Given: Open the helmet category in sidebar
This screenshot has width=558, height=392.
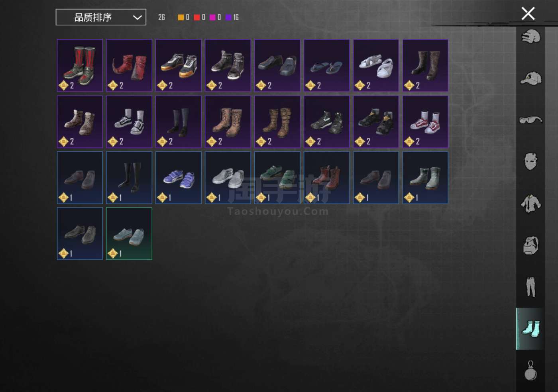Looking at the screenshot, I should coord(530,36).
